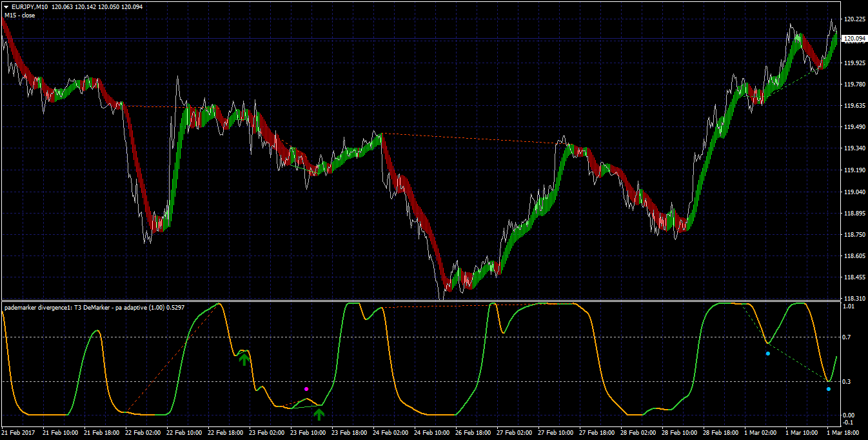Select the green up arrow near 22 Feb 18:00
The height and width of the screenshot is (440, 868).
click(x=244, y=359)
